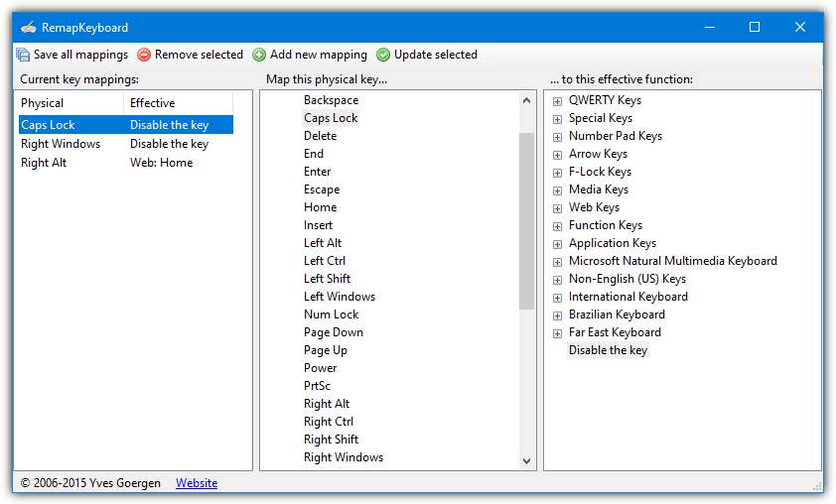Expand the Arrow Keys node
Viewport: 836px width, 504px height.
point(557,155)
